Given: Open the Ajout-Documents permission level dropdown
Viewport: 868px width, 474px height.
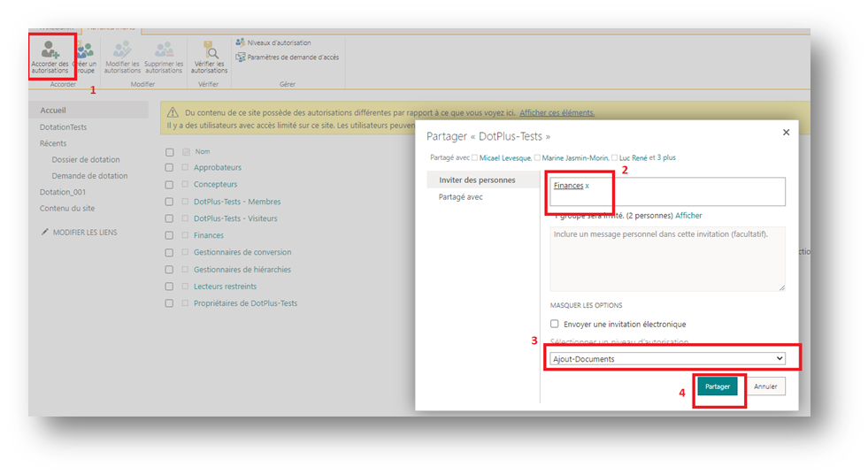Looking at the screenshot, I should (667, 358).
